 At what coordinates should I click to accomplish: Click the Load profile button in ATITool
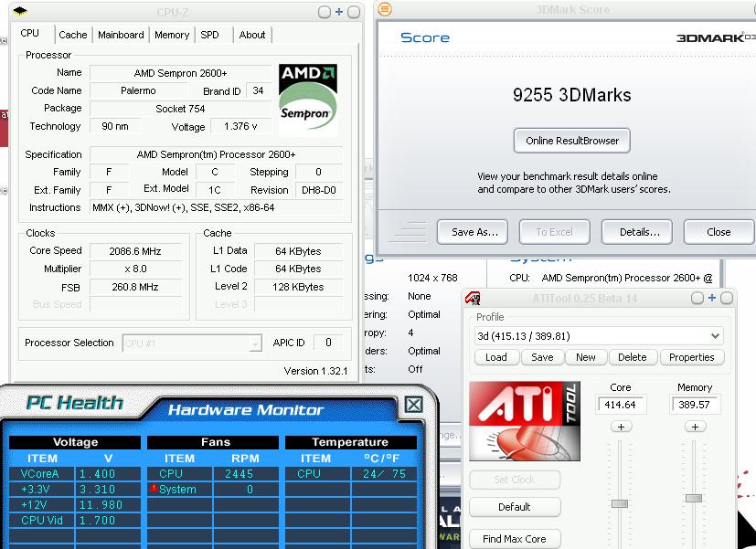pyautogui.click(x=496, y=357)
